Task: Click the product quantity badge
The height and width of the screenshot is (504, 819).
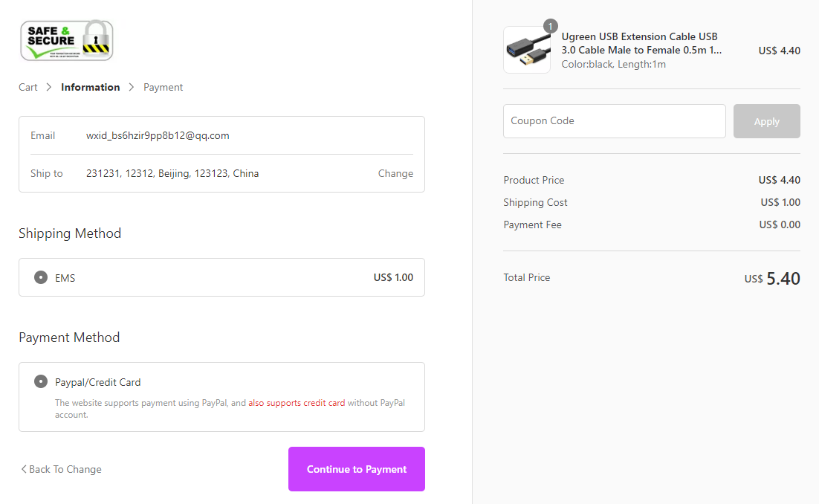Action: pos(550,27)
